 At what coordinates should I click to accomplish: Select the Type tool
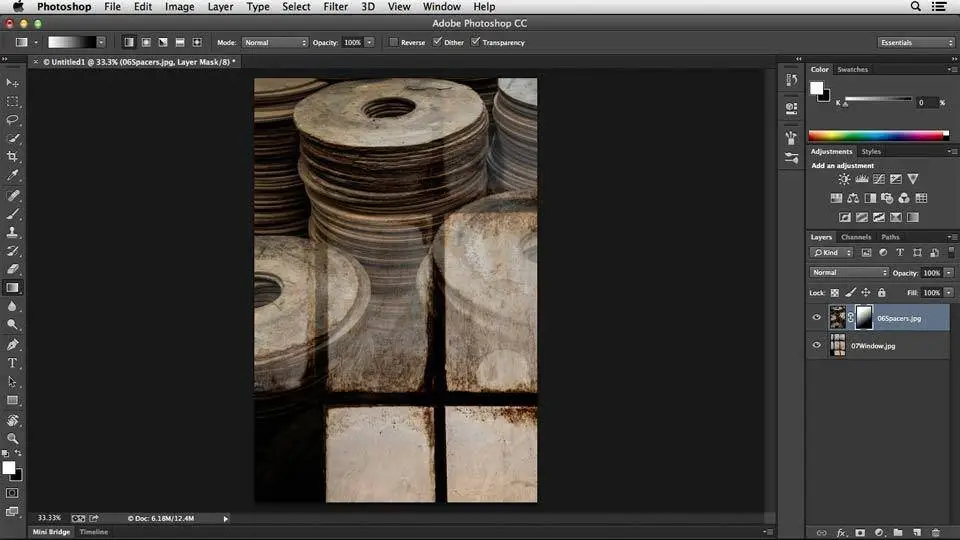pyautogui.click(x=13, y=363)
